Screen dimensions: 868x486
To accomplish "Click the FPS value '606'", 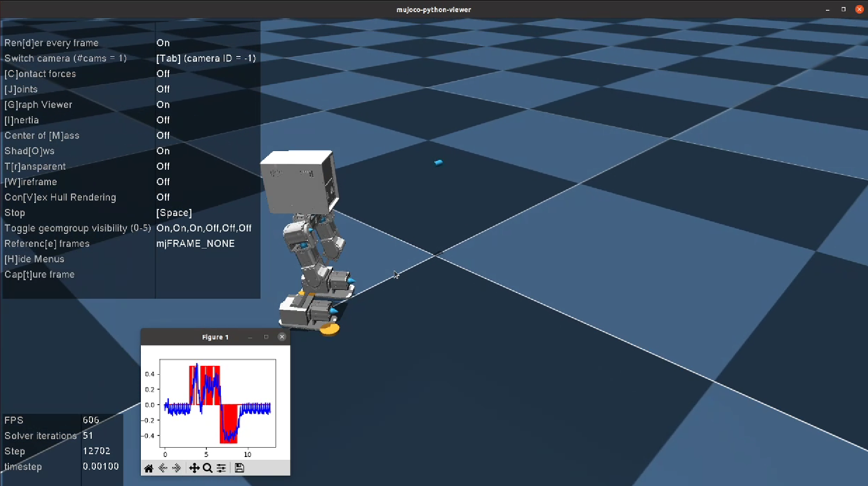I will coord(91,420).
